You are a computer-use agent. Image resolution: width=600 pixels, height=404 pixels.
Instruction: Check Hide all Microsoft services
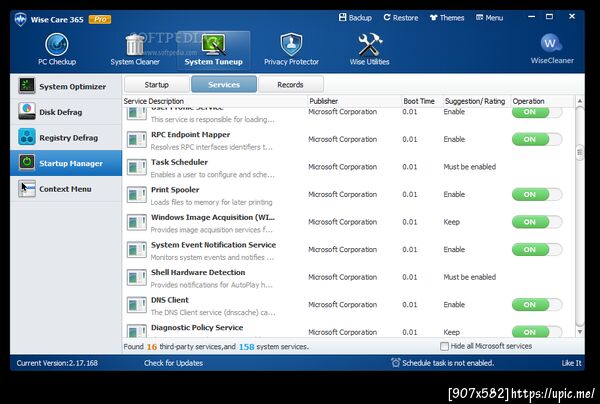click(x=444, y=346)
